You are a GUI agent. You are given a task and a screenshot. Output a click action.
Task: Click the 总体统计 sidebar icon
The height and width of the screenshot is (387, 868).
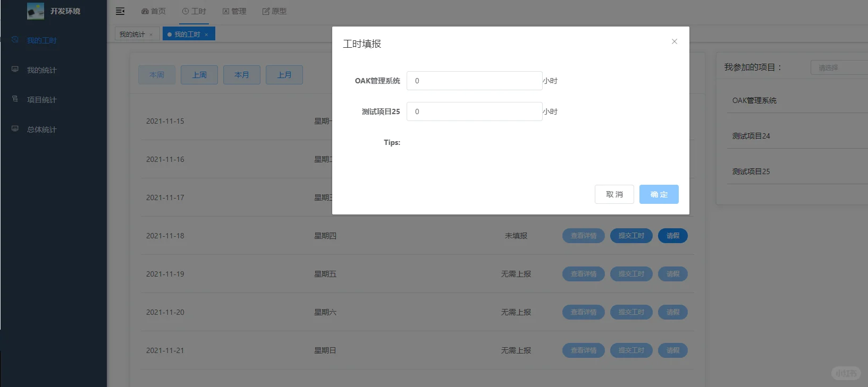click(x=15, y=129)
